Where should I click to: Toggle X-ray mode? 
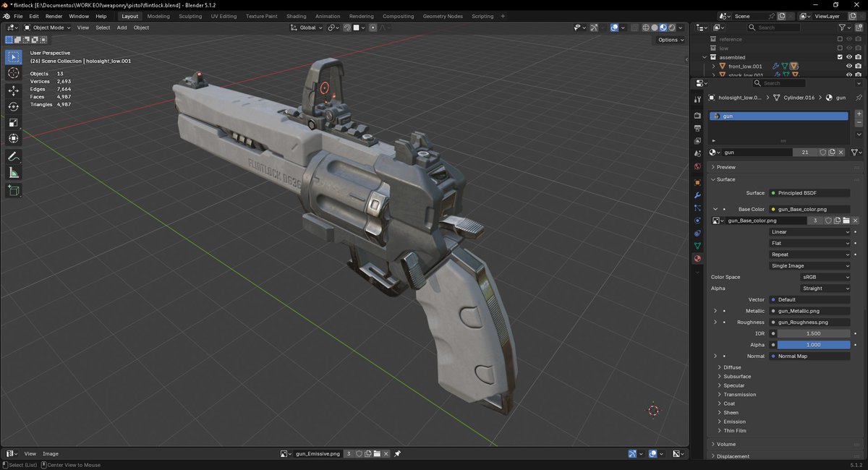[634, 27]
